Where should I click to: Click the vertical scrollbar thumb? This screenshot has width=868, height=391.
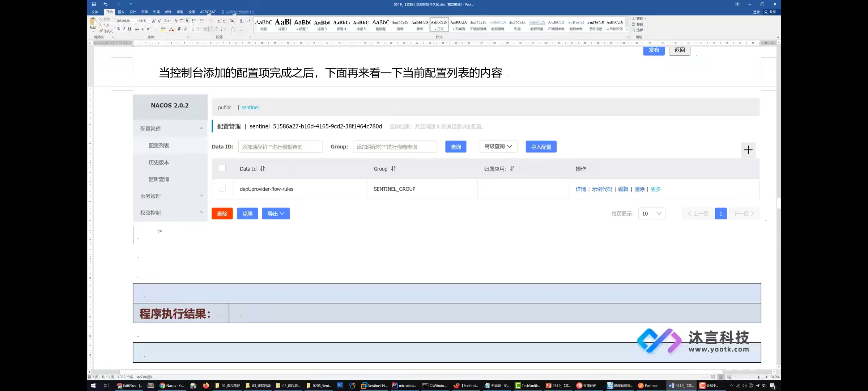coord(778,203)
